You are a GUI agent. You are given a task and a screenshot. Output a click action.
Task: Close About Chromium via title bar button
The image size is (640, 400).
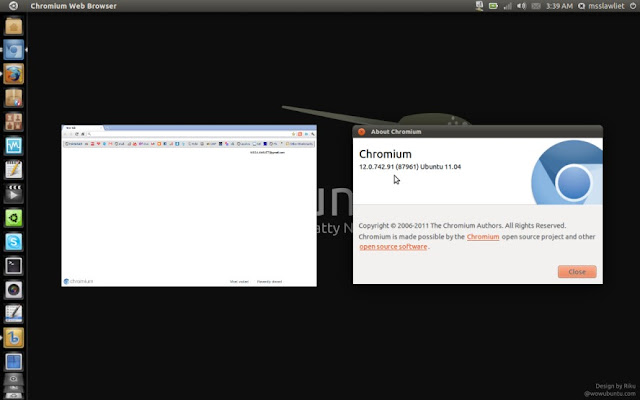pos(361,131)
